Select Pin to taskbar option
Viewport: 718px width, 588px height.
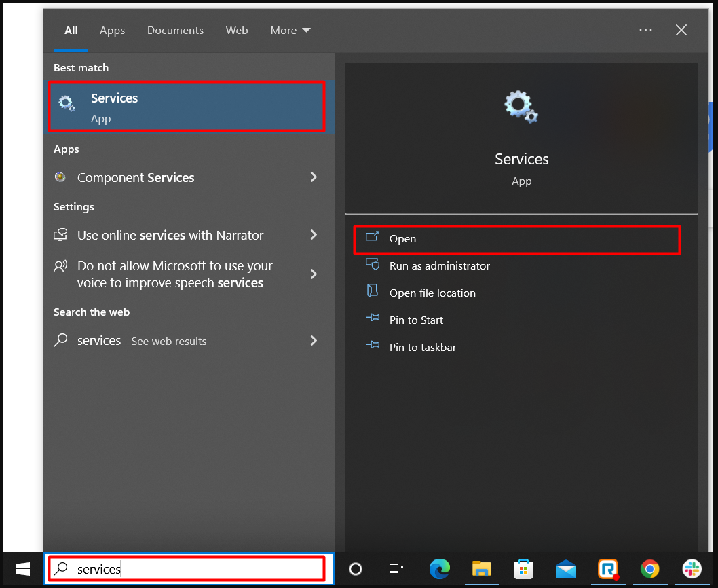point(422,348)
